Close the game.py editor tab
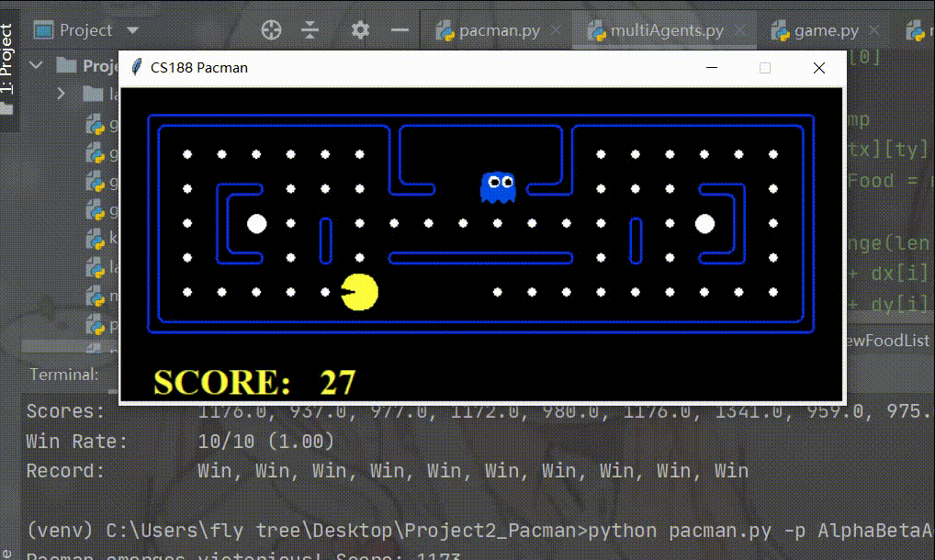935x560 pixels. click(873, 29)
